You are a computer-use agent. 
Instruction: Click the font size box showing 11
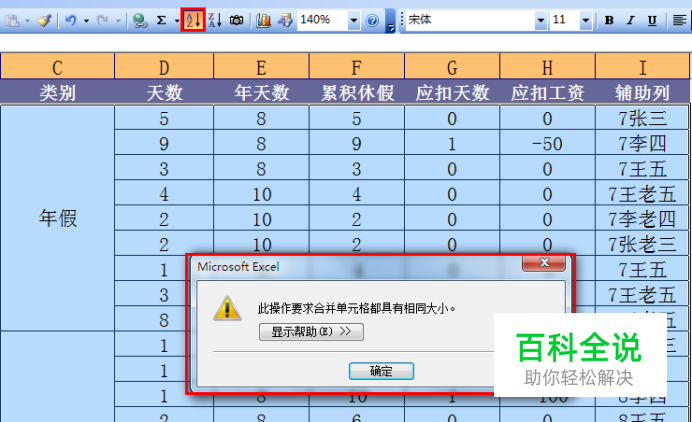point(565,20)
